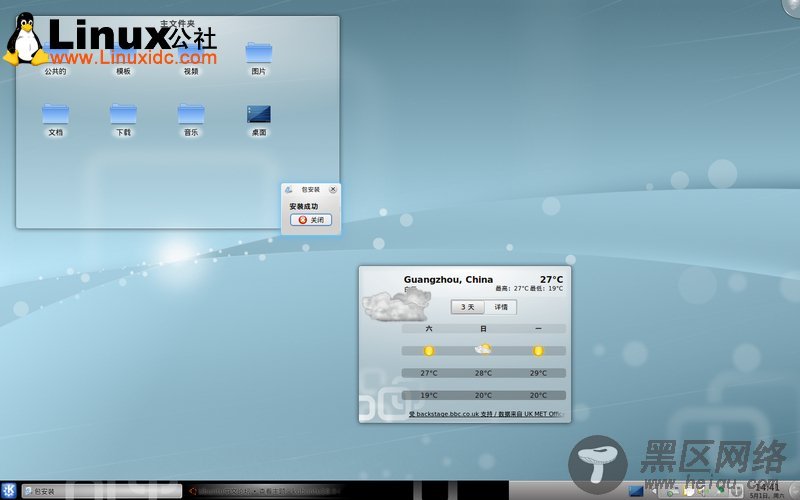Click the 19°C low temperature value

pyautogui.click(x=429, y=395)
